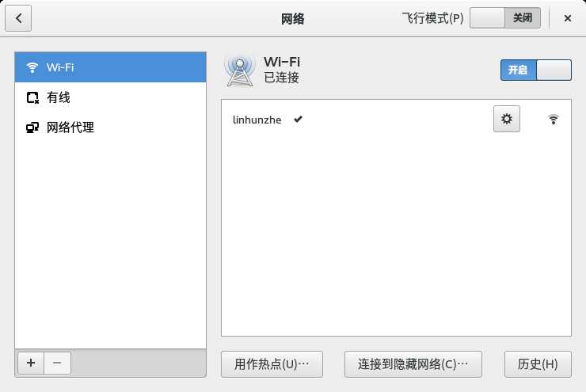Image resolution: width=586 pixels, height=392 pixels.
Task: Open settings gear for linhunzhe network
Action: click(506, 119)
